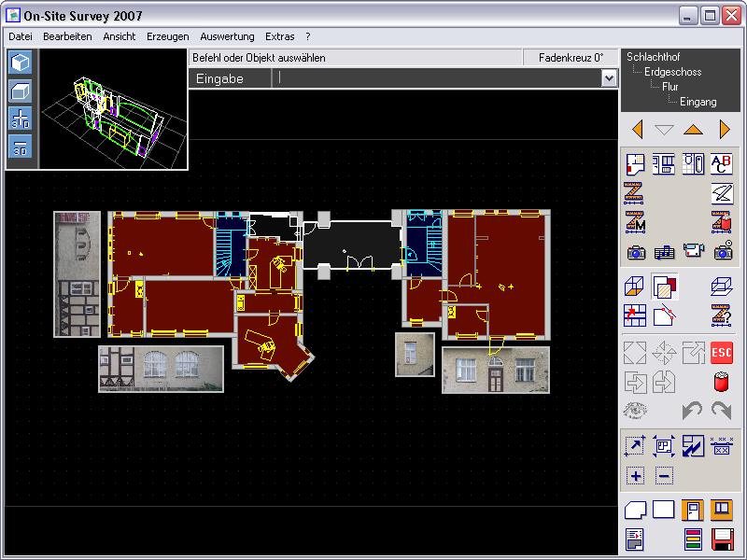
Task: Click the folding ruler measure tool
Action: (x=634, y=193)
